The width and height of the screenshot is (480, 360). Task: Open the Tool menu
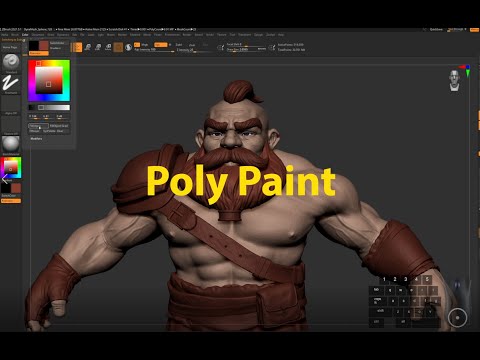(x=232, y=35)
